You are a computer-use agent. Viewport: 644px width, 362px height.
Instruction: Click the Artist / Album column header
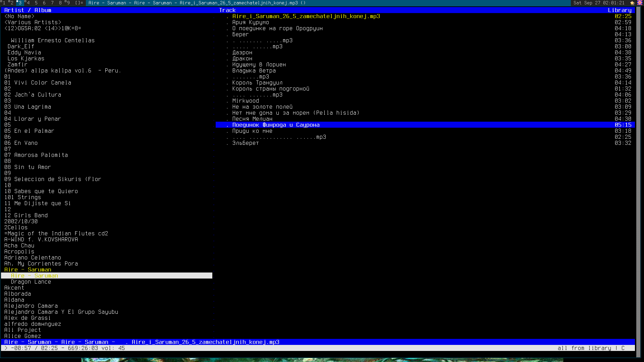tap(28, 10)
